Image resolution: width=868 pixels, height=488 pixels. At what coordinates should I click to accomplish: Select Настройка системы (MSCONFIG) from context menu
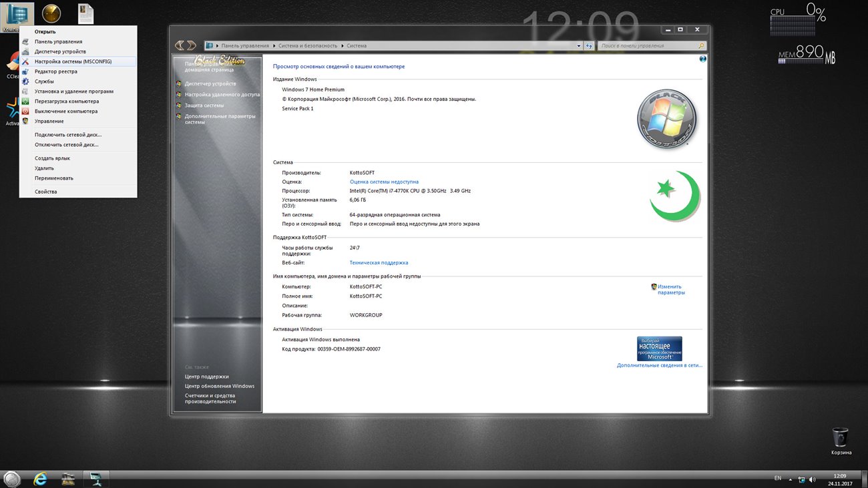pyautogui.click(x=73, y=61)
